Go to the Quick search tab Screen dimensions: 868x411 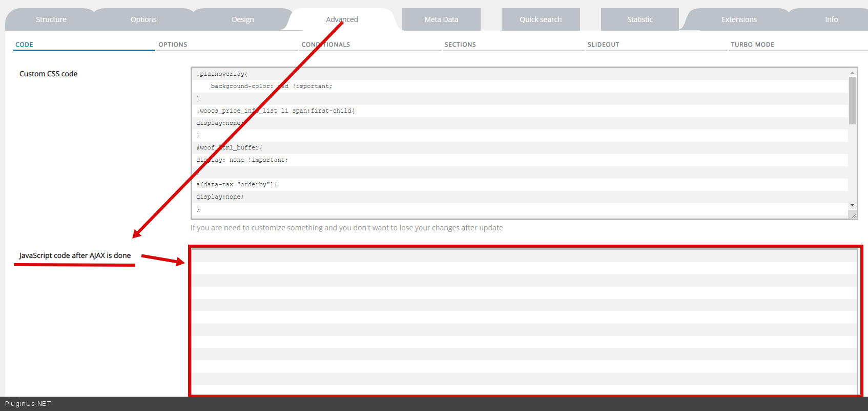541,19
